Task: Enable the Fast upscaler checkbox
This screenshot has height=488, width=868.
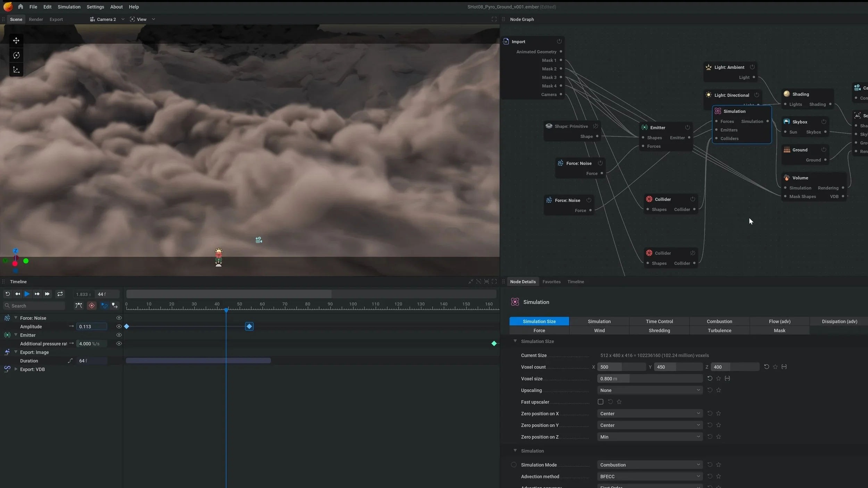Action: (x=600, y=402)
